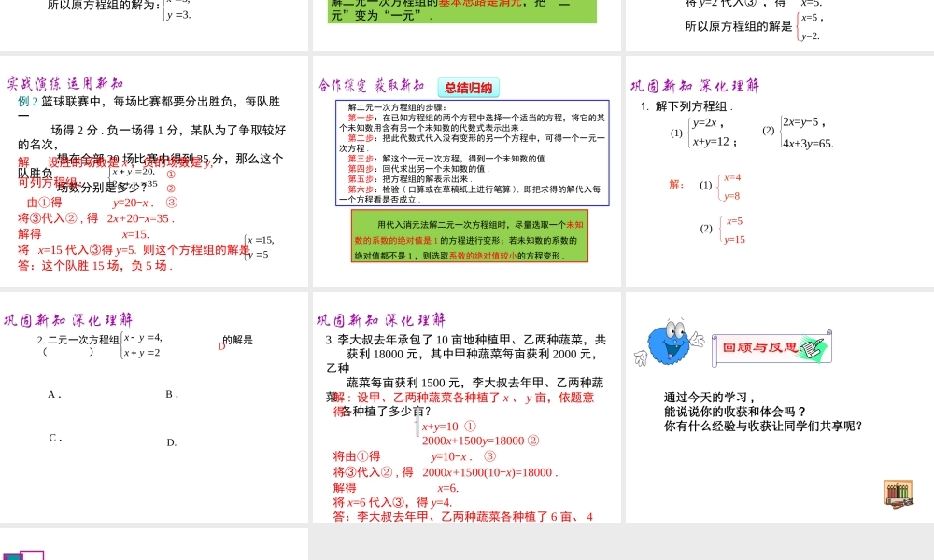Click the line 将③代入②，得 2000x+1500(10−x)=18000
Viewport: 934px width, 560px height.
pos(446,472)
